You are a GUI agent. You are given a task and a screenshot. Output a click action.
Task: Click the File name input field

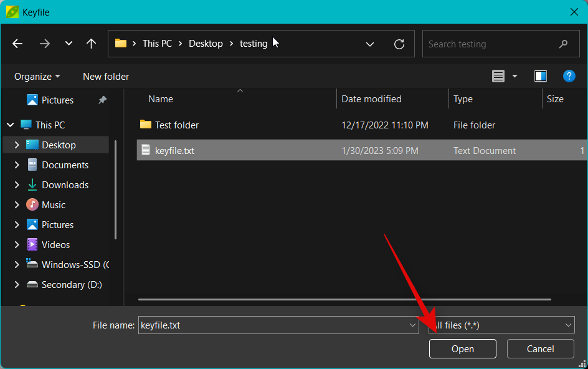274,325
